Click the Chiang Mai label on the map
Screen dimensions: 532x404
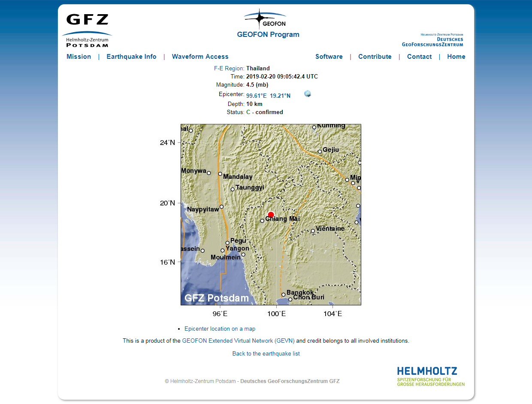click(282, 219)
